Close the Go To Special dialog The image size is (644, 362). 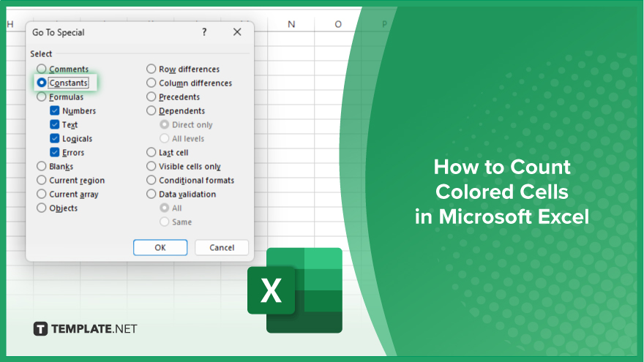coord(237,32)
